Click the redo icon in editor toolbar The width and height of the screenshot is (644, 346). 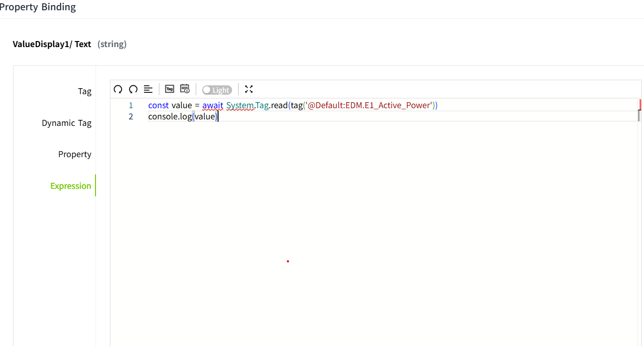[133, 89]
